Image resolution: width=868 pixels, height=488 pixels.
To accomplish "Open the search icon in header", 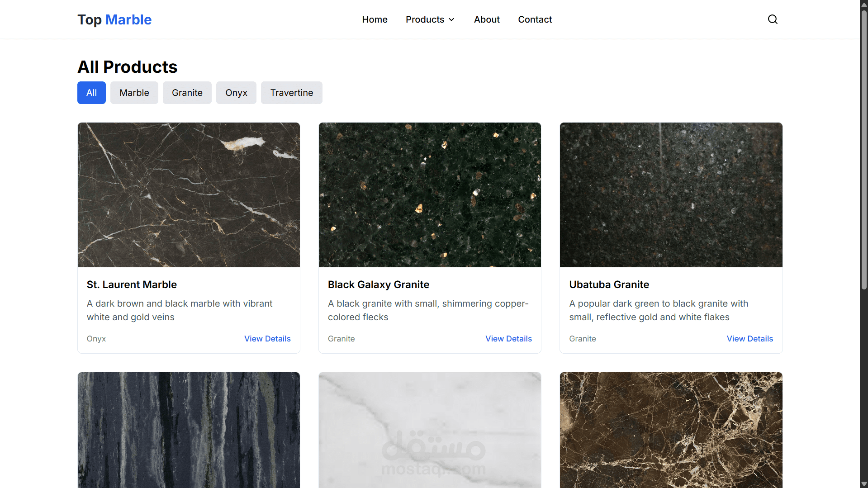I will pyautogui.click(x=773, y=19).
